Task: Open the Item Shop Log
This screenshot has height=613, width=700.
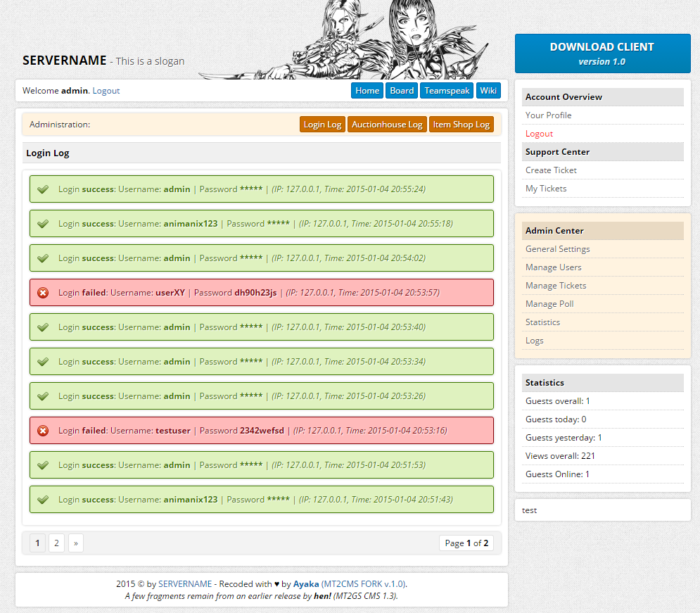Action: click(x=462, y=125)
